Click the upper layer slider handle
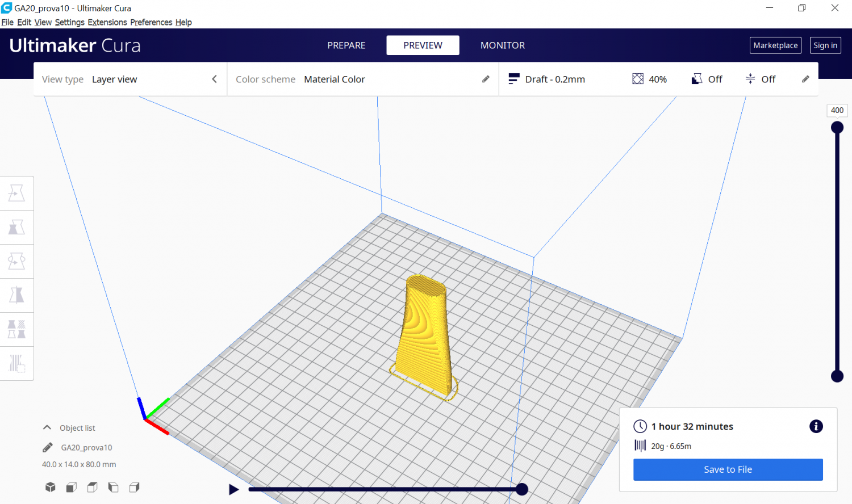852x504 pixels. (837, 127)
